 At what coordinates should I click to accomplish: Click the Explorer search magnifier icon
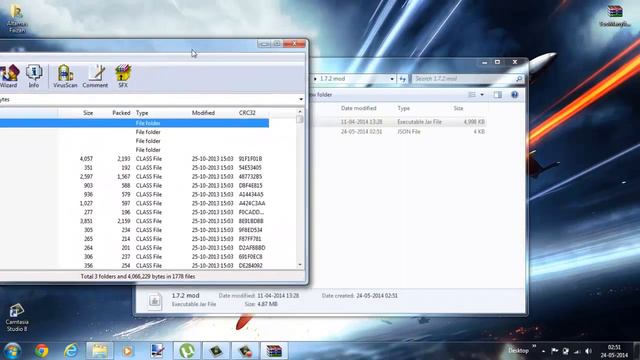point(519,79)
